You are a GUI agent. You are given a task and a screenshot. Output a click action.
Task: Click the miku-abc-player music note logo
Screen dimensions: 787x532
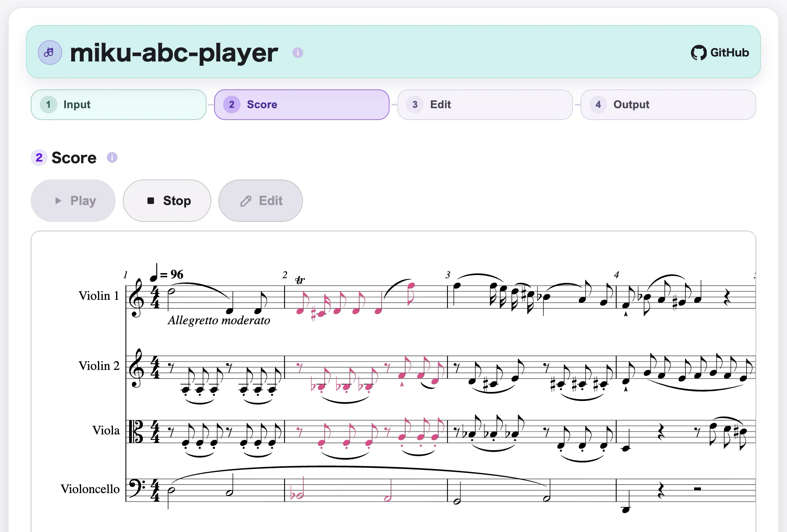50,52
